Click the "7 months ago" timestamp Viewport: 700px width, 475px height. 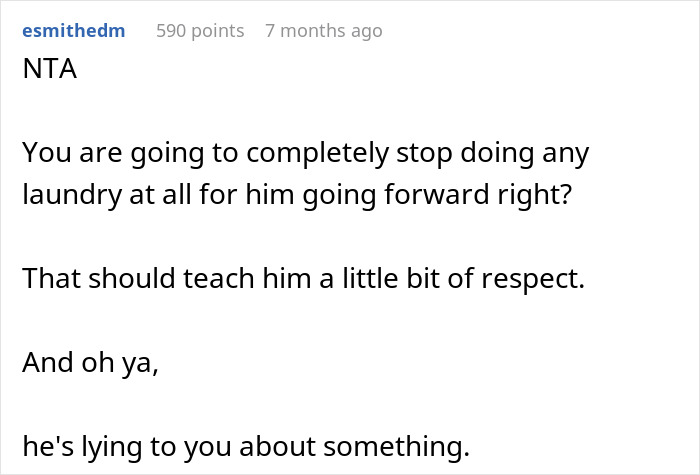coord(323,31)
